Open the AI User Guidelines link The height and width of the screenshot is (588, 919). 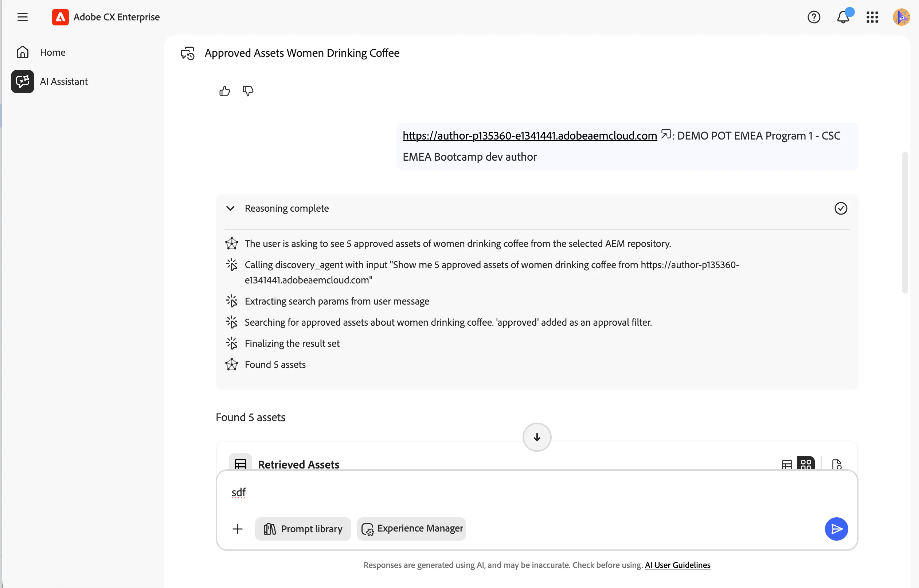click(677, 565)
